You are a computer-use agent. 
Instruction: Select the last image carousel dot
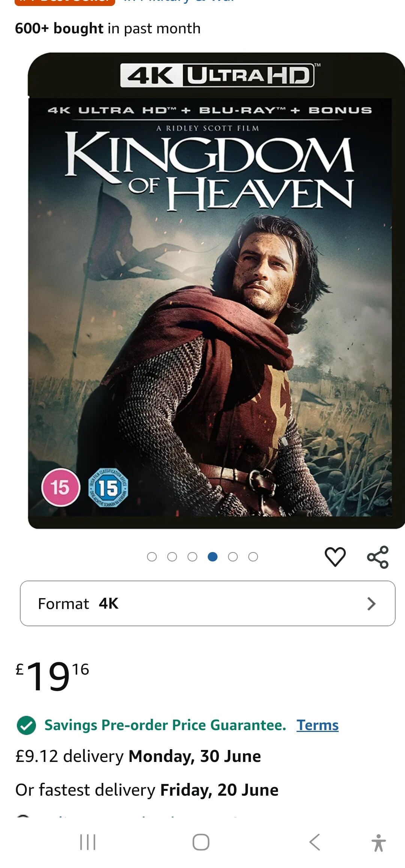[x=253, y=557]
